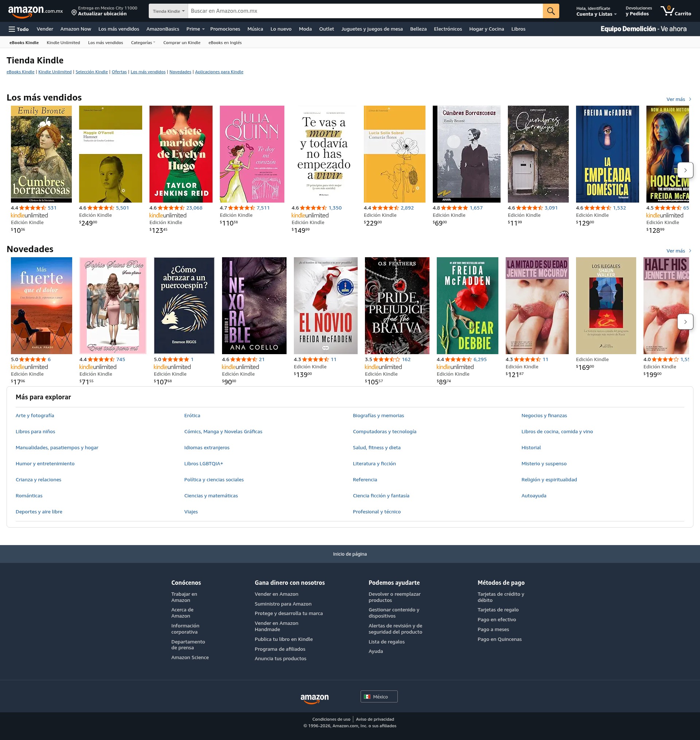The width and height of the screenshot is (700, 740).
Task: Open Comprar un Kindle subnav tab
Action: pyautogui.click(x=182, y=43)
